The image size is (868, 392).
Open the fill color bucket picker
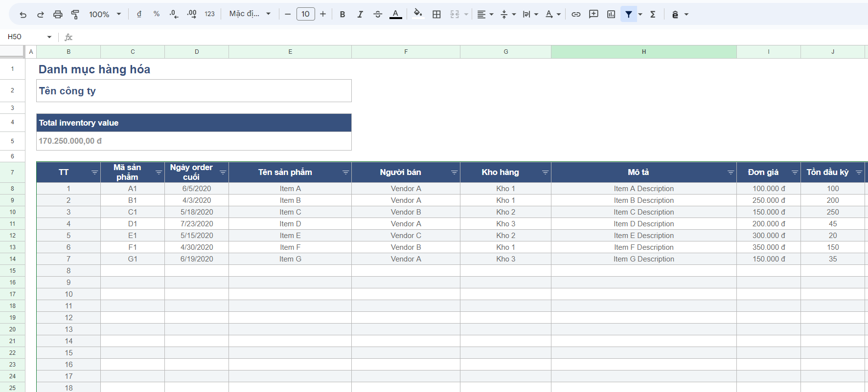click(x=418, y=14)
